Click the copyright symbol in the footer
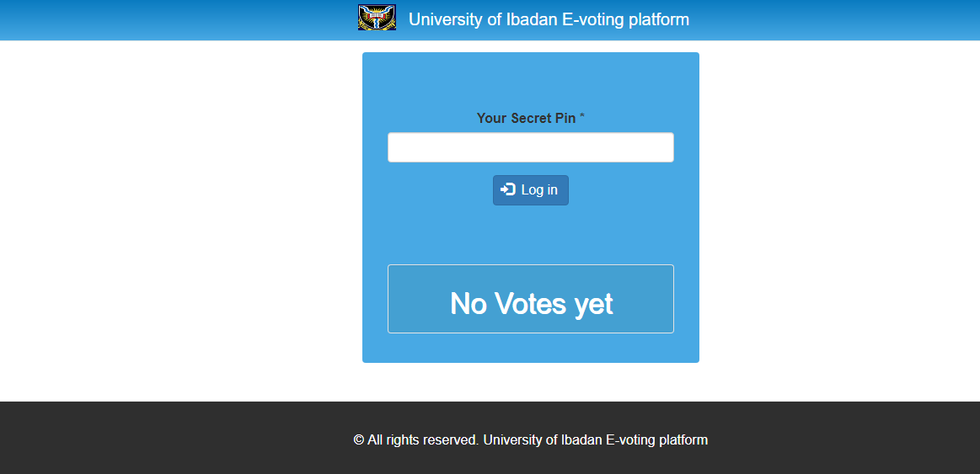980x474 pixels. [358, 439]
